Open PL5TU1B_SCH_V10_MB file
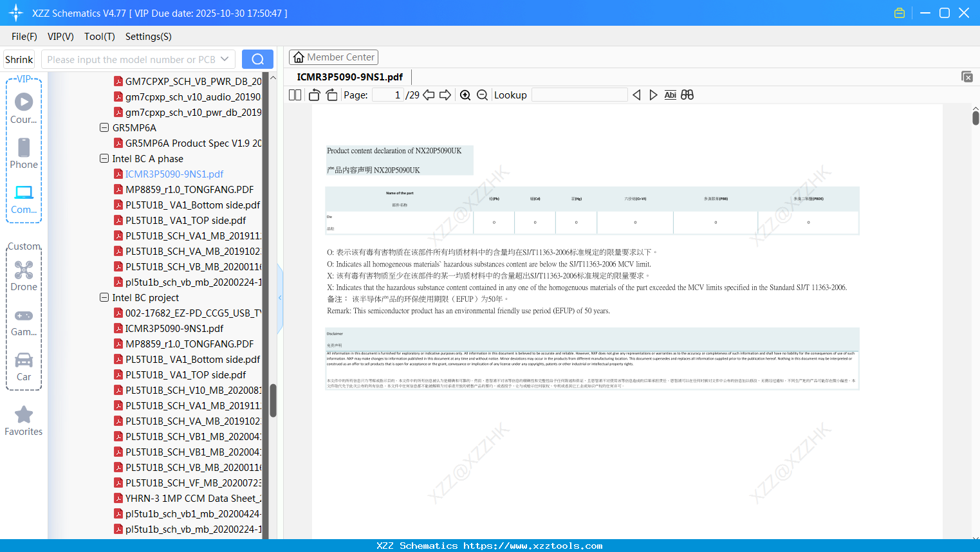The image size is (980, 552). (188, 390)
